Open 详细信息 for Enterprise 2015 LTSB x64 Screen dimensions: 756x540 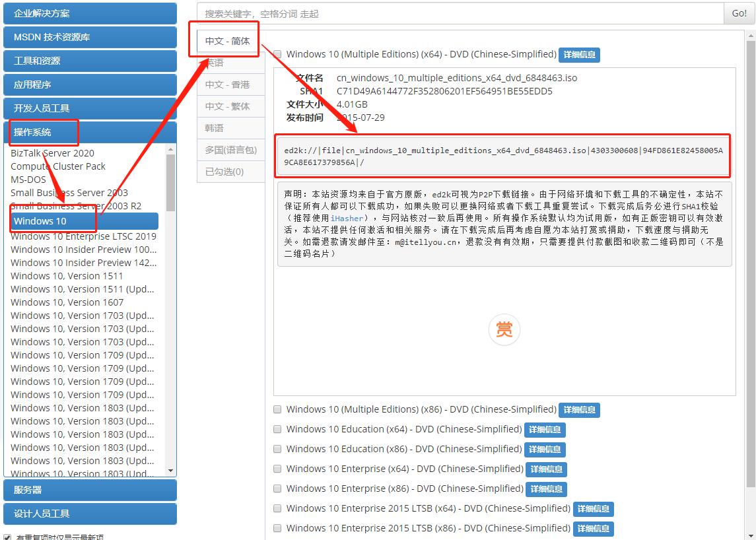(x=593, y=509)
